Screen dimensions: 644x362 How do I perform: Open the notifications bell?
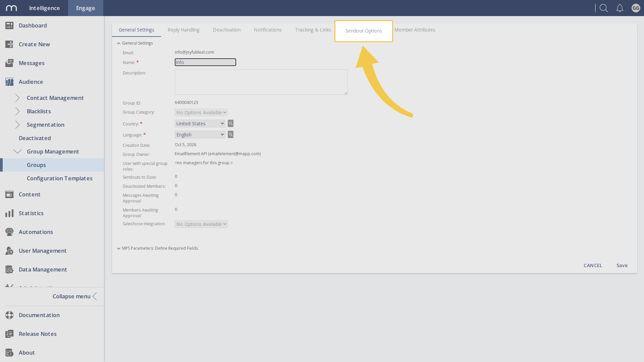[620, 8]
